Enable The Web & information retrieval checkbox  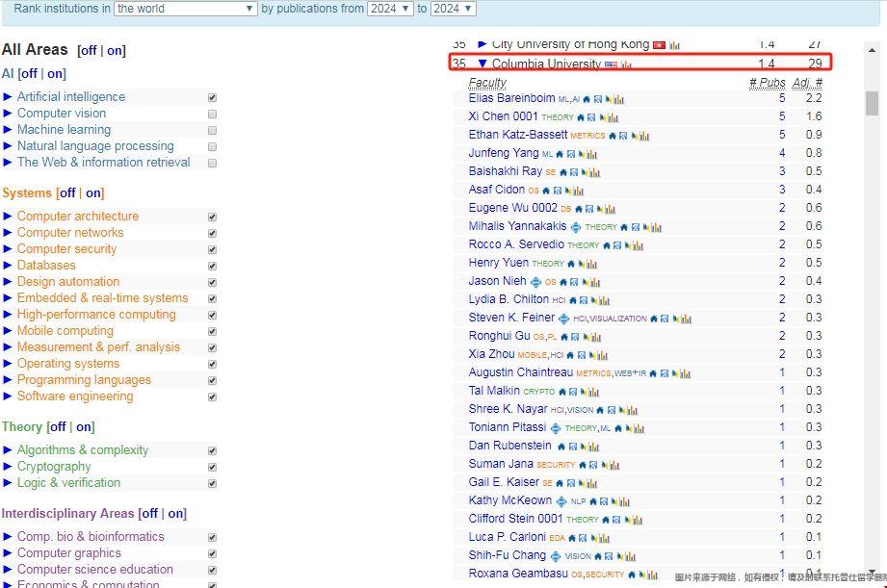click(212, 164)
